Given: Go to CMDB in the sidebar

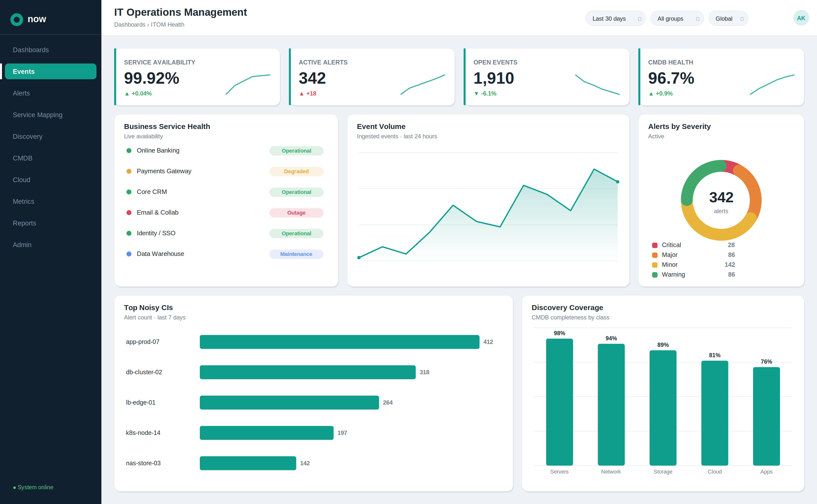Looking at the screenshot, I should (51, 158).
